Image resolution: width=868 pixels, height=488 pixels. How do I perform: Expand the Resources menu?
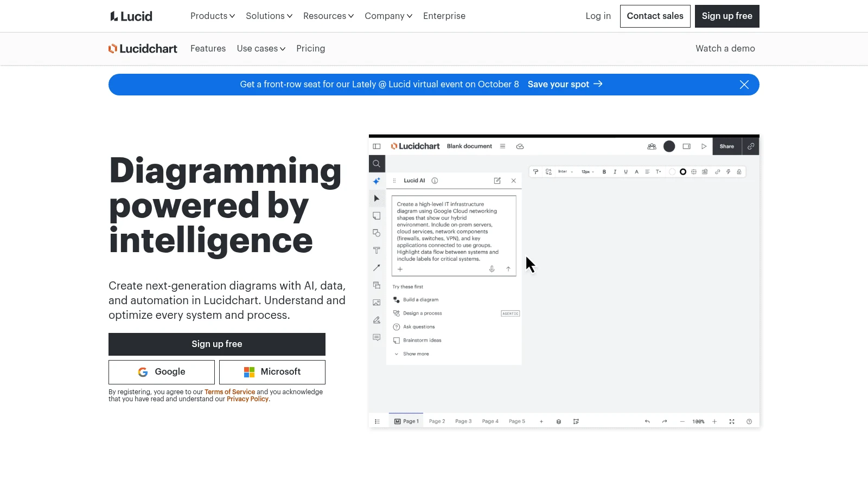click(329, 16)
